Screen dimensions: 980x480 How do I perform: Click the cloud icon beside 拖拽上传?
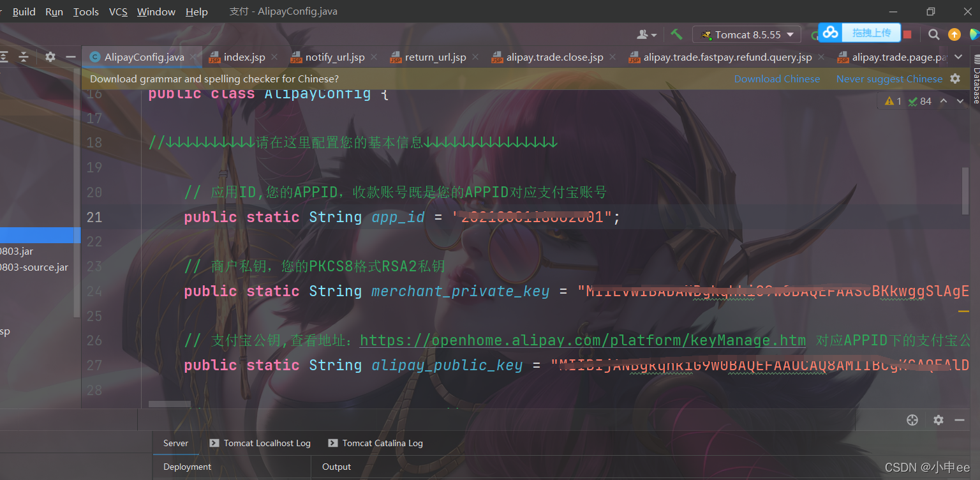830,33
